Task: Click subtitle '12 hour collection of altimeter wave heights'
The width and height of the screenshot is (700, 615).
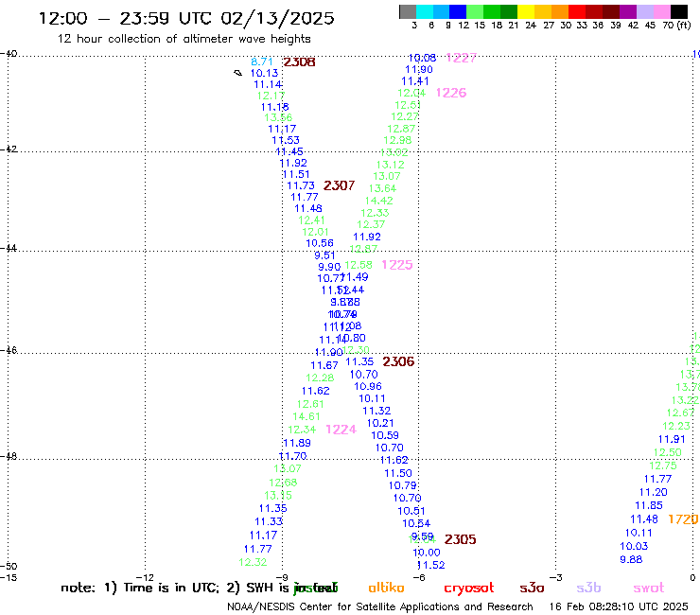Action: (184, 39)
